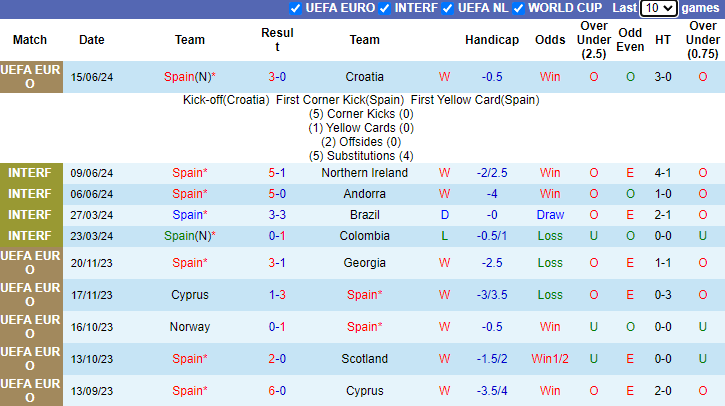
Task: Click the 3-3 draw score with Brazil
Action: (277, 215)
